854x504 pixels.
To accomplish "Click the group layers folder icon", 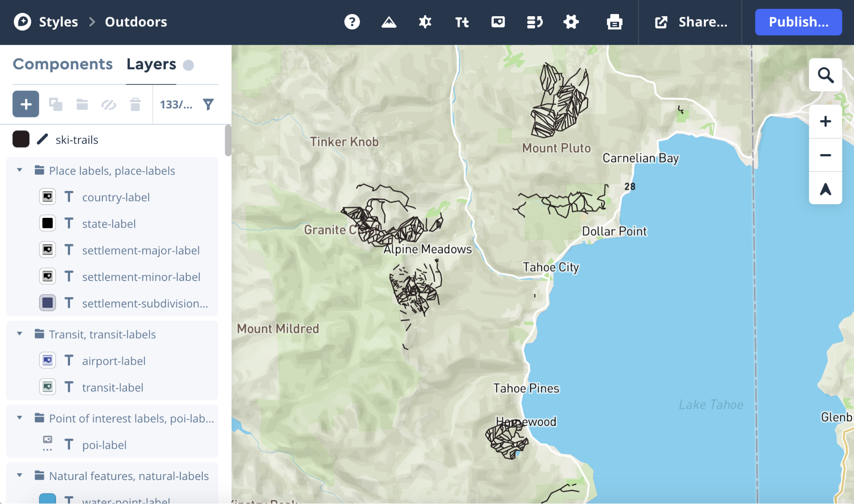I will click(82, 104).
